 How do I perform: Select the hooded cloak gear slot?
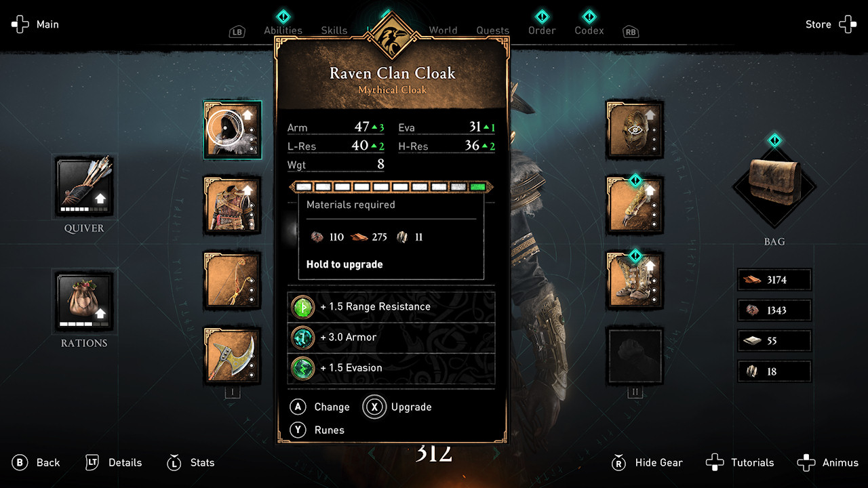pos(233,130)
